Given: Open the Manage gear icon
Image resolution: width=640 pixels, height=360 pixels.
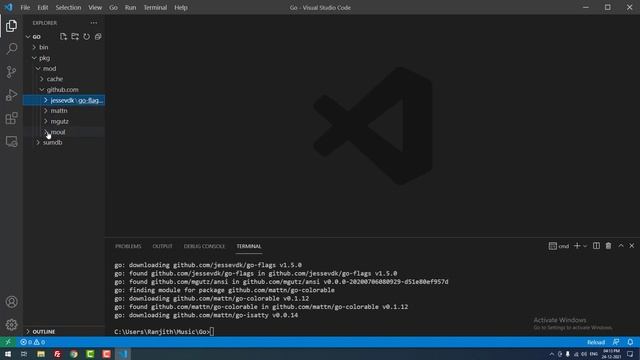Looking at the screenshot, I should [x=11, y=325].
